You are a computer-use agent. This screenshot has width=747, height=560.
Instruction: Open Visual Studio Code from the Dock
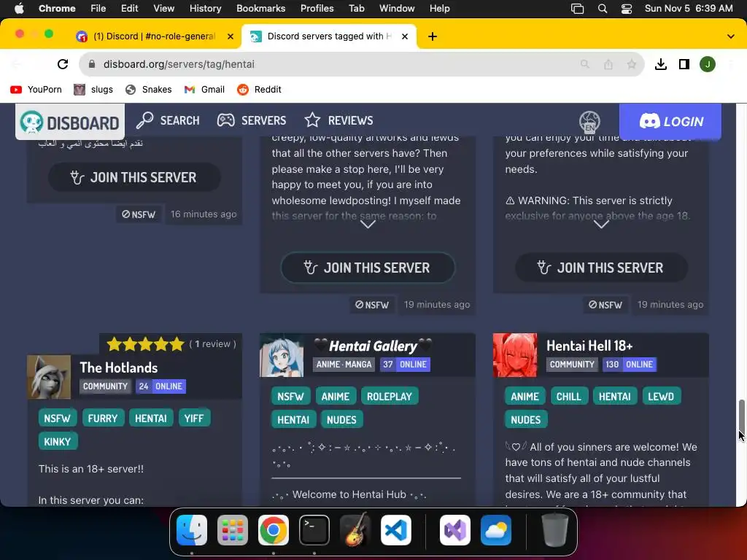[x=396, y=530]
